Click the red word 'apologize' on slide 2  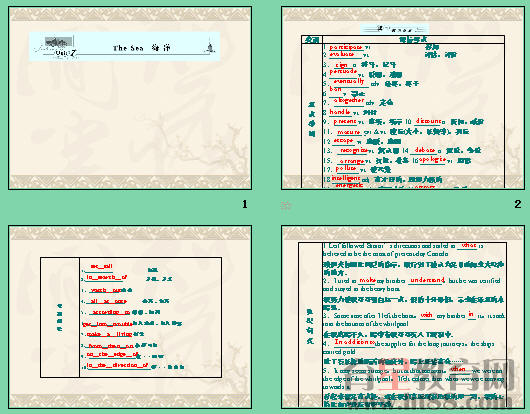coord(432,160)
